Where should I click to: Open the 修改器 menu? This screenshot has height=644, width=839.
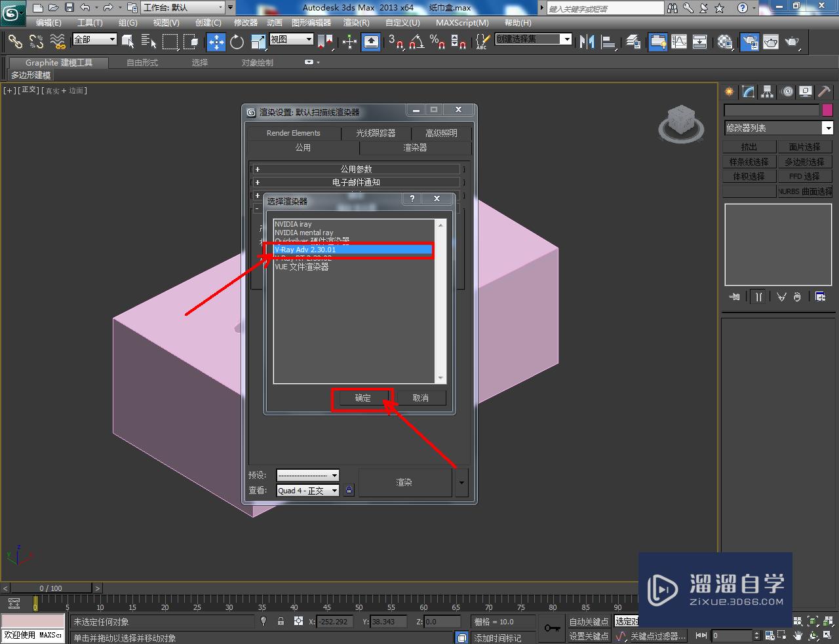(x=246, y=22)
